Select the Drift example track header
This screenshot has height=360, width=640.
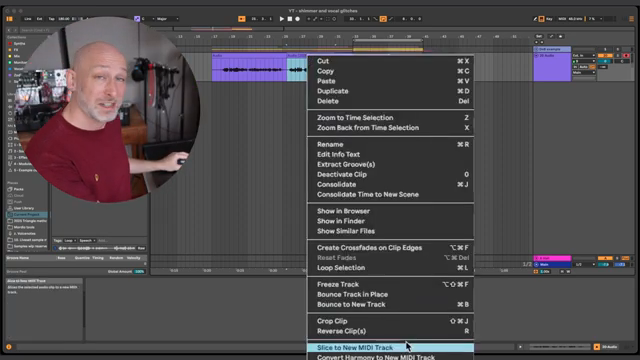tap(552, 49)
